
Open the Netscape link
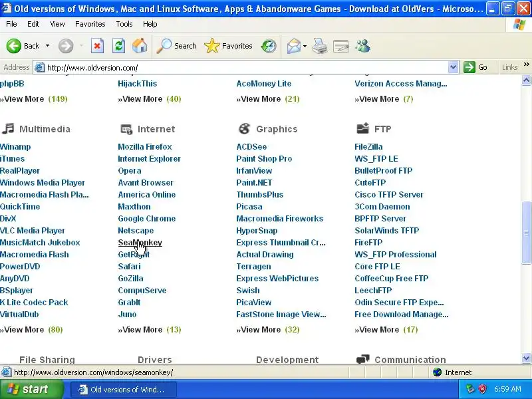pos(136,231)
